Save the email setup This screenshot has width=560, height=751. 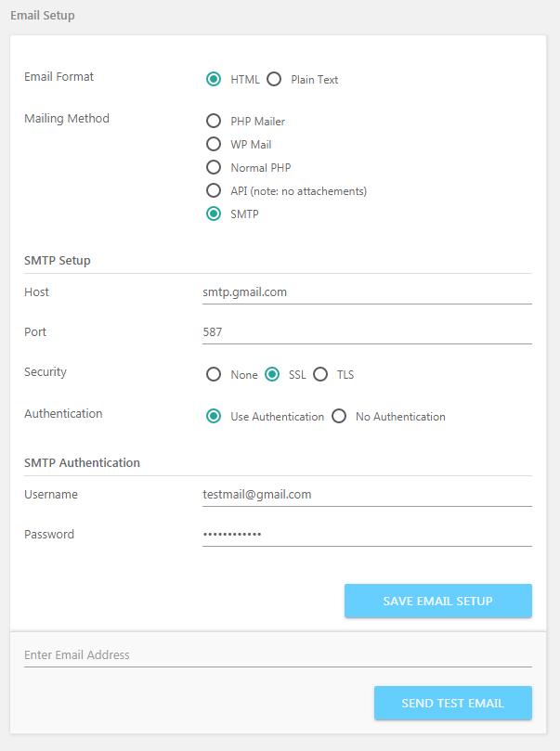tap(437, 601)
